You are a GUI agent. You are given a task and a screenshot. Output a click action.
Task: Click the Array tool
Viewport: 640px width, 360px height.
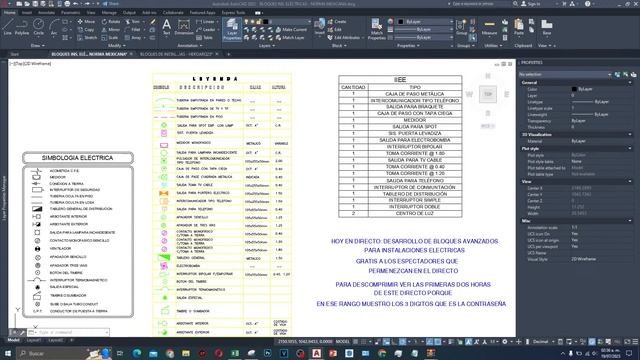click(x=133, y=38)
